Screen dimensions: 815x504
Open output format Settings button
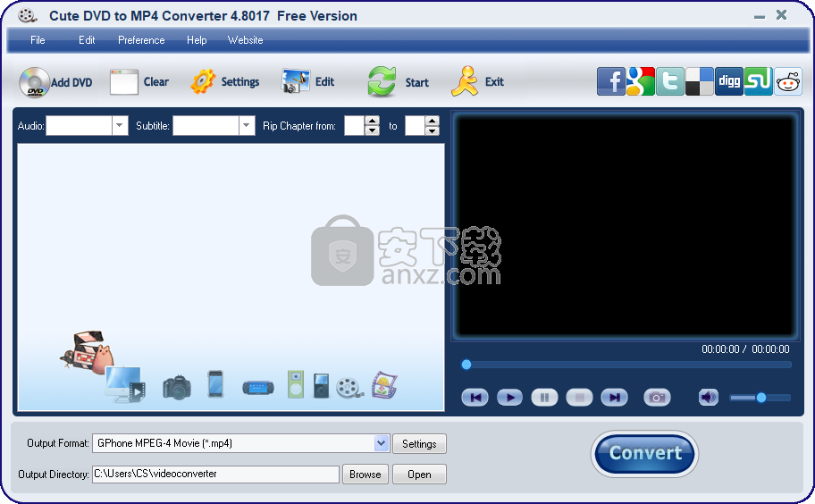tap(419, 444)
